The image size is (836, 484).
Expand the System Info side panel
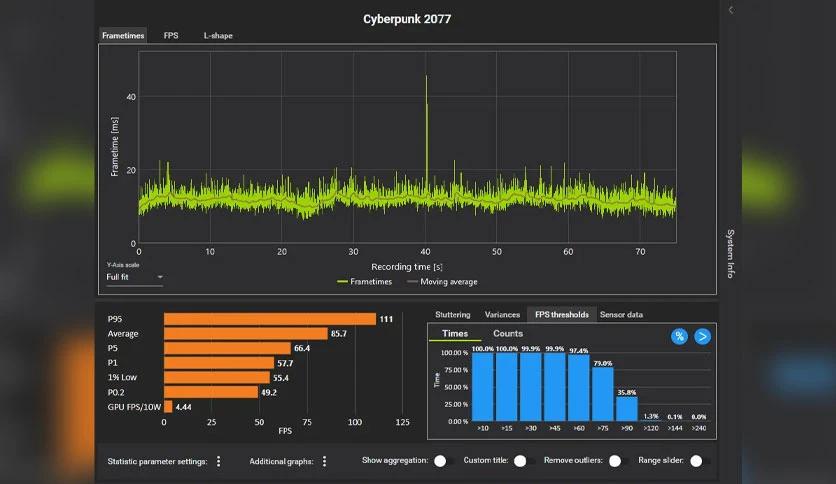coord(730,254)
